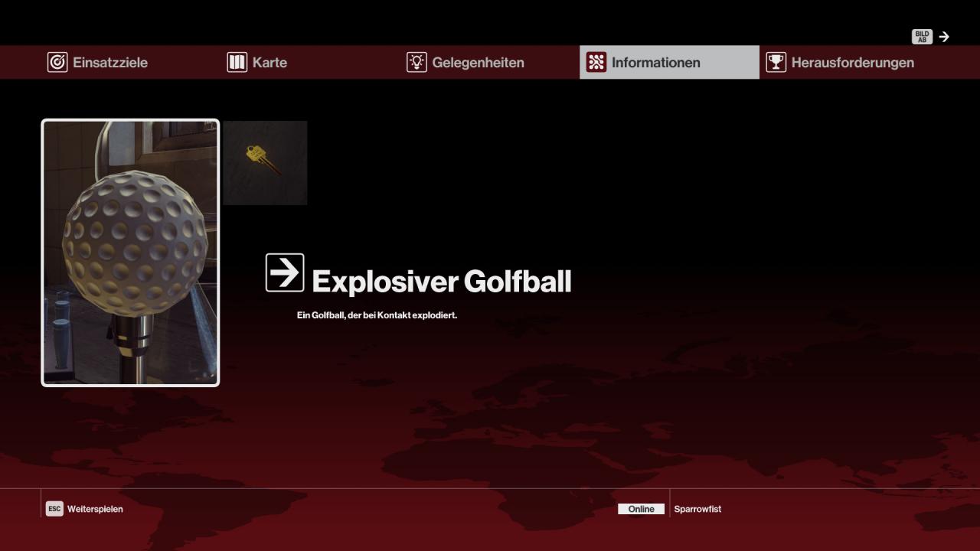Viewport: 980px width, 551px height.
Task: Click the Informationen intel icon
Action: click(x=596, y=62)
